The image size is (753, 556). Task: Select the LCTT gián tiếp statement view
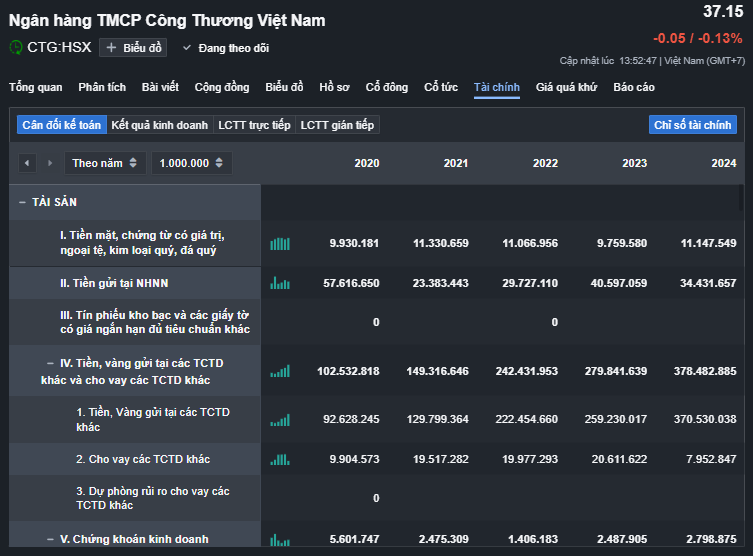tap(337, 125)
